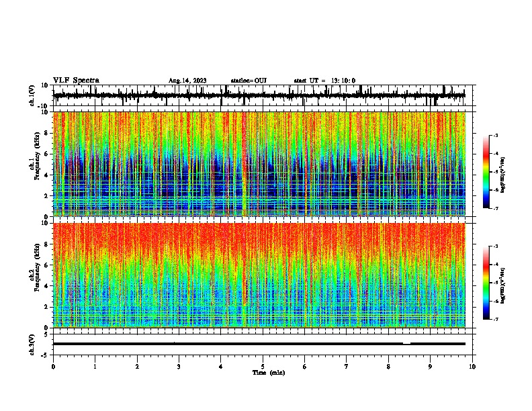The height and width of the screenshot is (411, 532).
Task: Click the station label in the header
Action: point(249,81)
